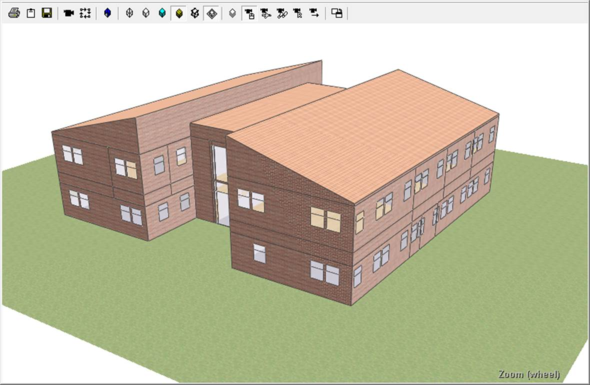Screen dimensions: 590x385
Task: Select the black camera icon
Action: coord(68,13)
